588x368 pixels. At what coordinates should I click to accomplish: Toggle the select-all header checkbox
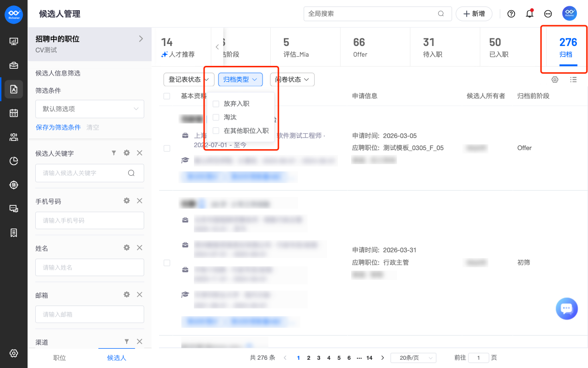[167, 96]
